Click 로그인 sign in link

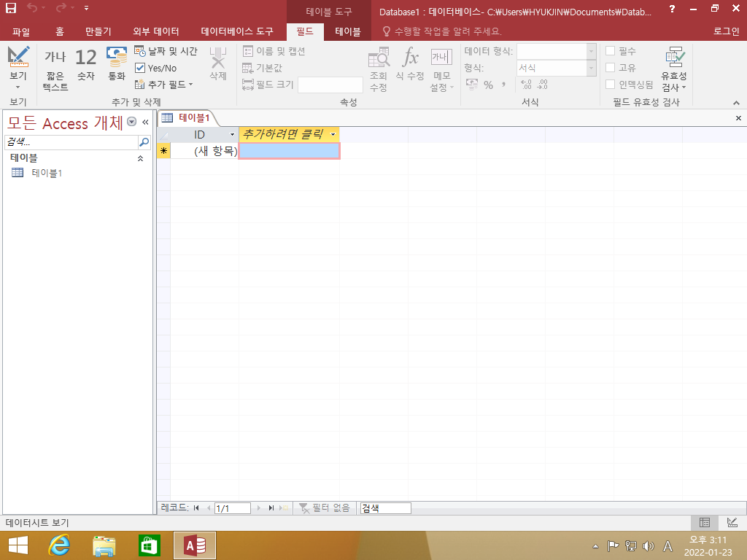726,31
